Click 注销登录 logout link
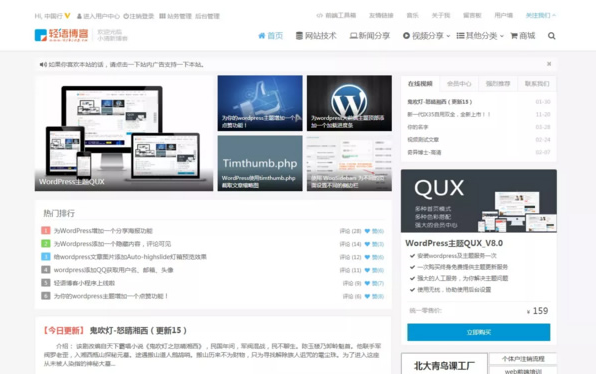Image resolution: width=596 pixels, height=374 pixels. [139, 16]
